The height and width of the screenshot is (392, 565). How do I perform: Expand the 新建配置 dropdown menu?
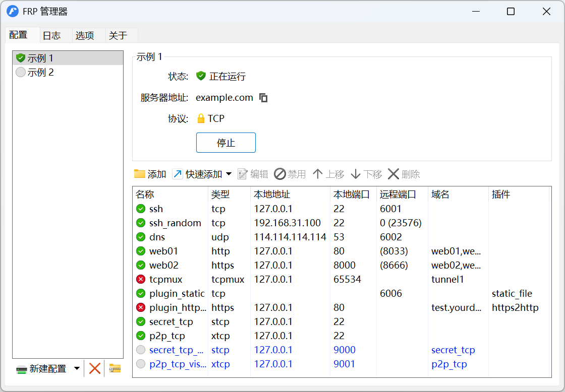pos(77,368)
